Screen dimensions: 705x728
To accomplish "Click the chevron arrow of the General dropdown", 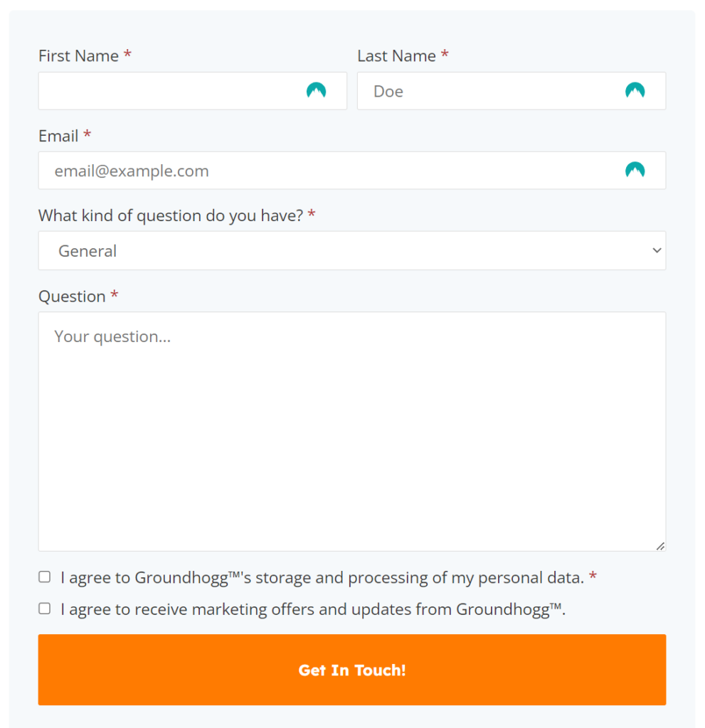I will point(656,251).
